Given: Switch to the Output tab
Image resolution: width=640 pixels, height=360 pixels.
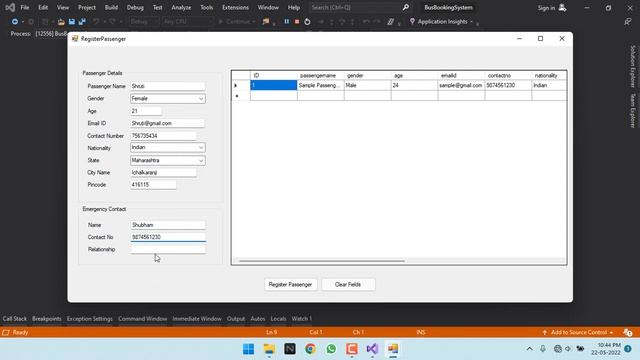Looking at the screenshot, I should click(x=236, y=319).
